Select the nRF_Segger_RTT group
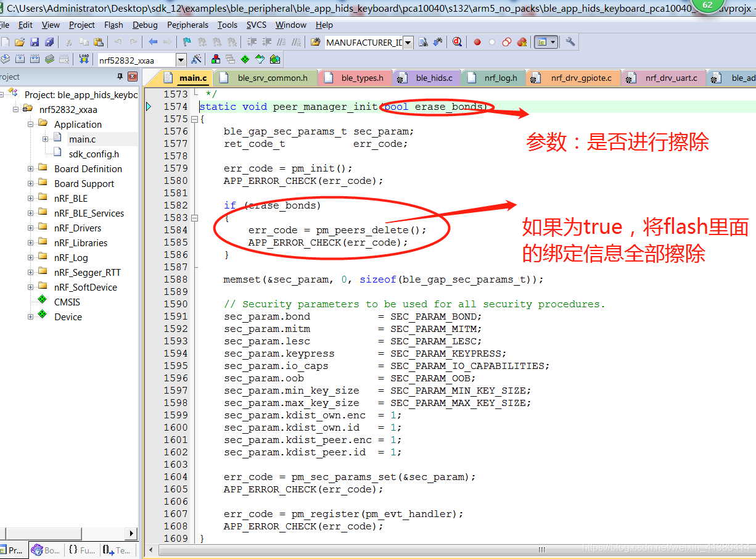 pyautogui.click(x=88, y=272)
